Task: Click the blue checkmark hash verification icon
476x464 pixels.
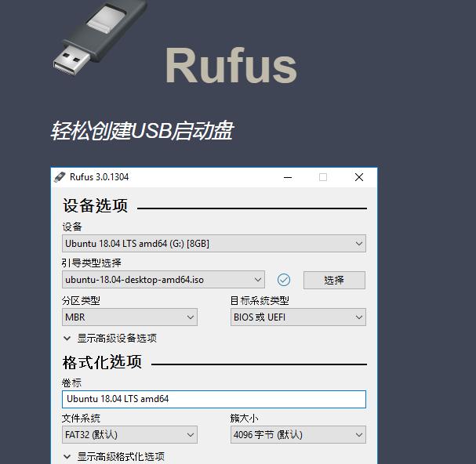Action: click(x=284, y=280)
